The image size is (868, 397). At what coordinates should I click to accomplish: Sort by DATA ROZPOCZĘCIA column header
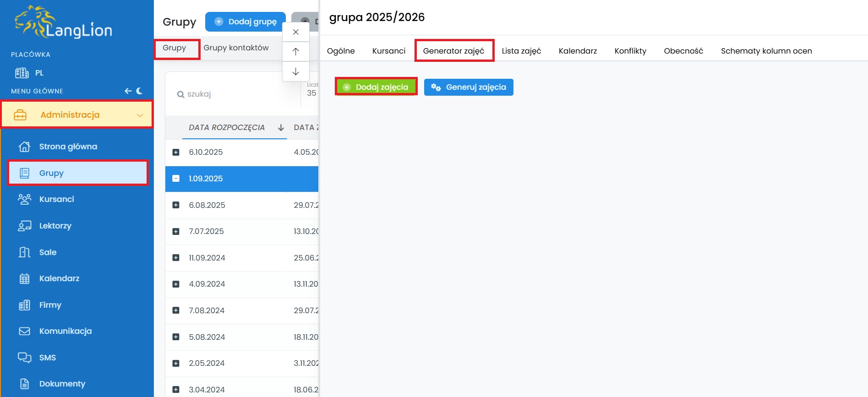tap(227, 127)
